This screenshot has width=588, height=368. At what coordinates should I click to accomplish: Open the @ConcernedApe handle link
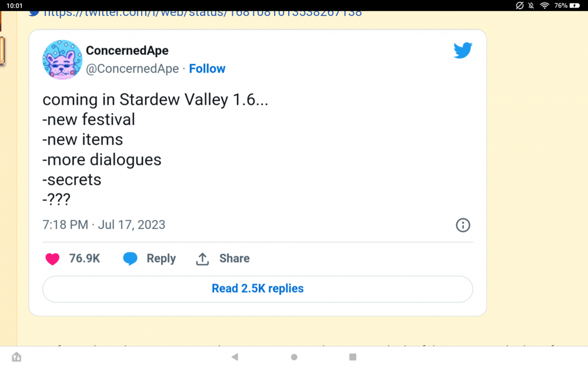(132, 69)
